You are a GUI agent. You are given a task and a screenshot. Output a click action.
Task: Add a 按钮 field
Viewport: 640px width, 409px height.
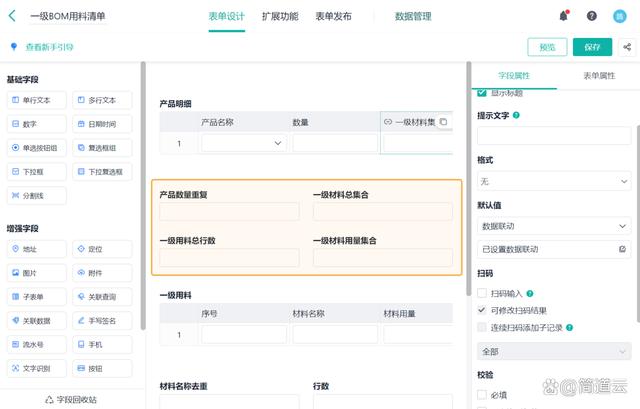click(x=102, y=369)
